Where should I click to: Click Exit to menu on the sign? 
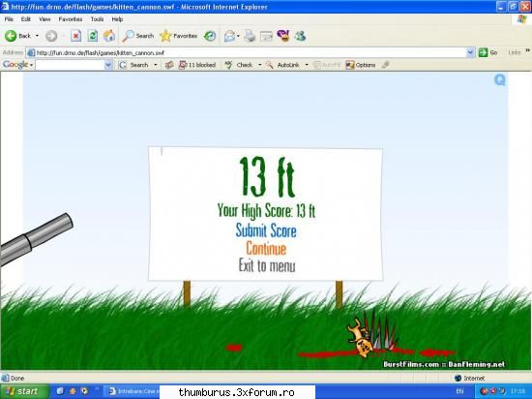click(x=267, y=265)
